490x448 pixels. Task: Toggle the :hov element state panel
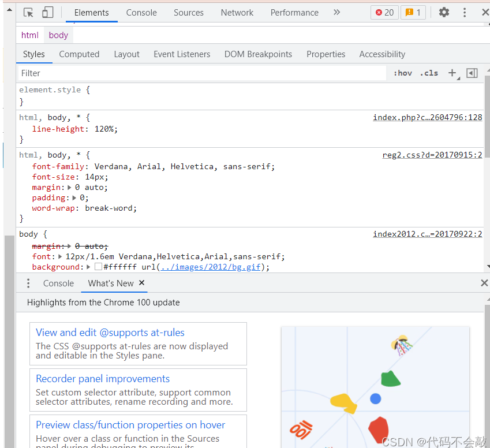(x=402, y=73)
